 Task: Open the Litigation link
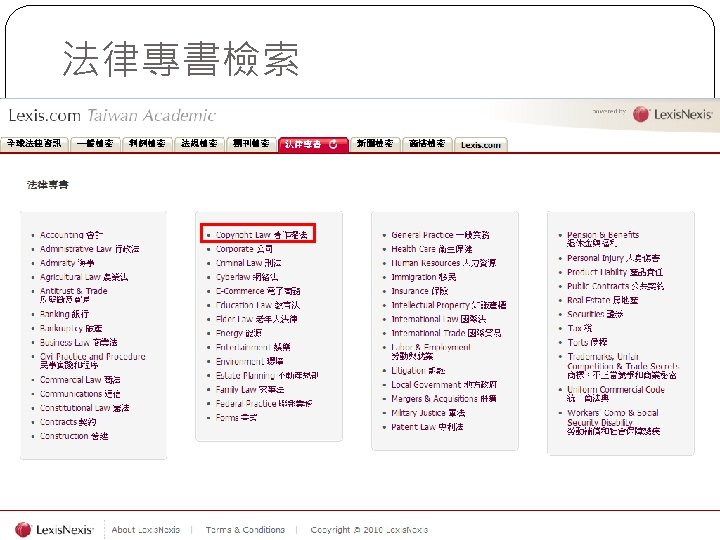[x=418, y=371]
